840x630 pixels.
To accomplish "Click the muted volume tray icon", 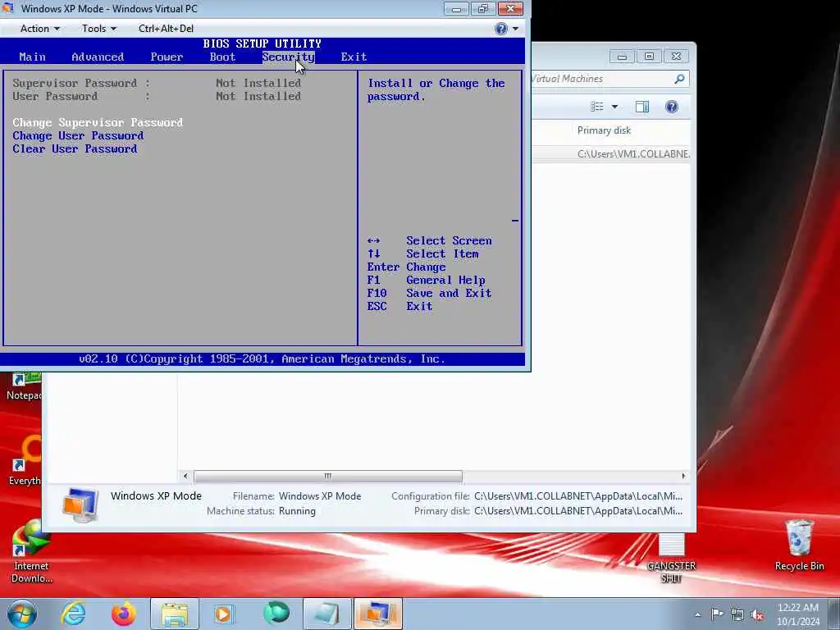I will pyautogui.click(x=757, y=614).
